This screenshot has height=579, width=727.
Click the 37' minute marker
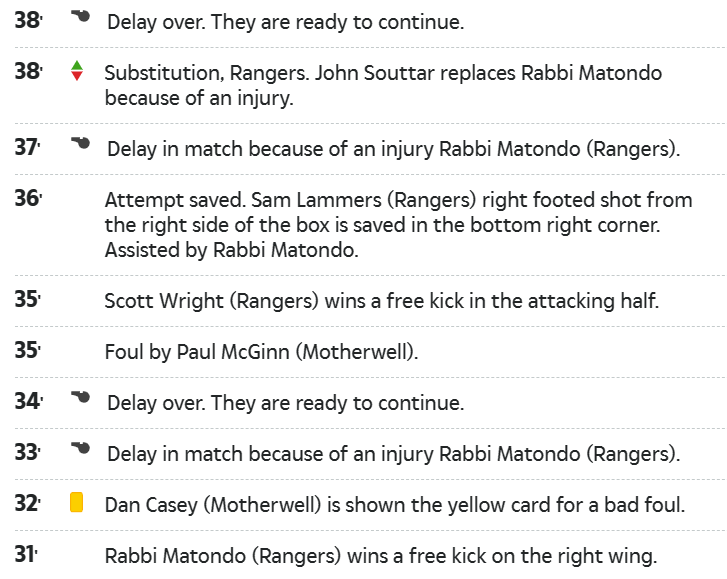pos(27,147)
